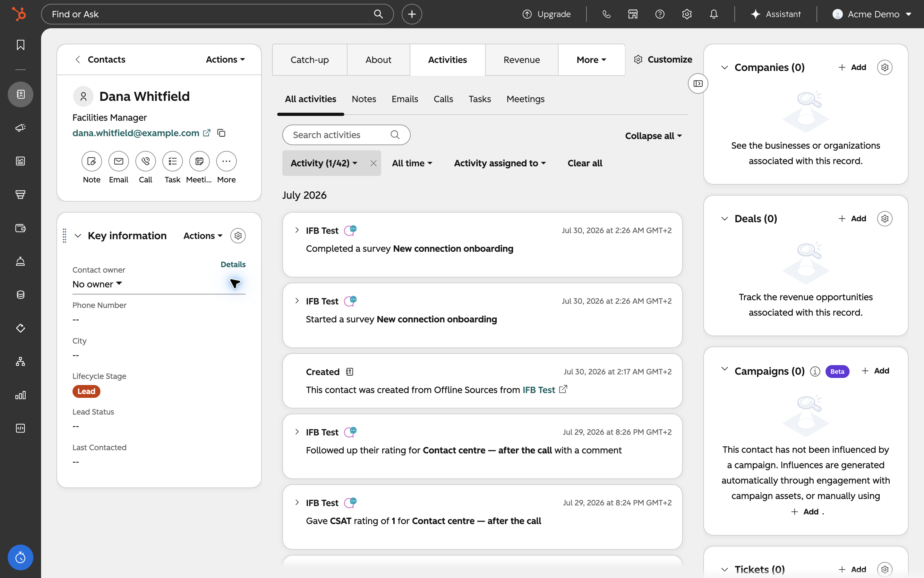Image resolution: width=924 pixels, height=578 pixels.
Task: Collapse the Key information section chevron
Action: [x=78, y=236]
